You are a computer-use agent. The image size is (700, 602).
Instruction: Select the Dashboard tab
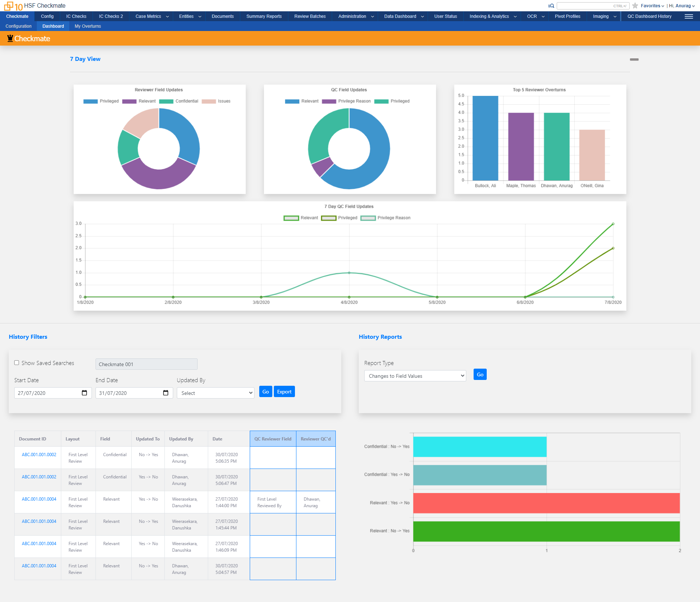52,26
